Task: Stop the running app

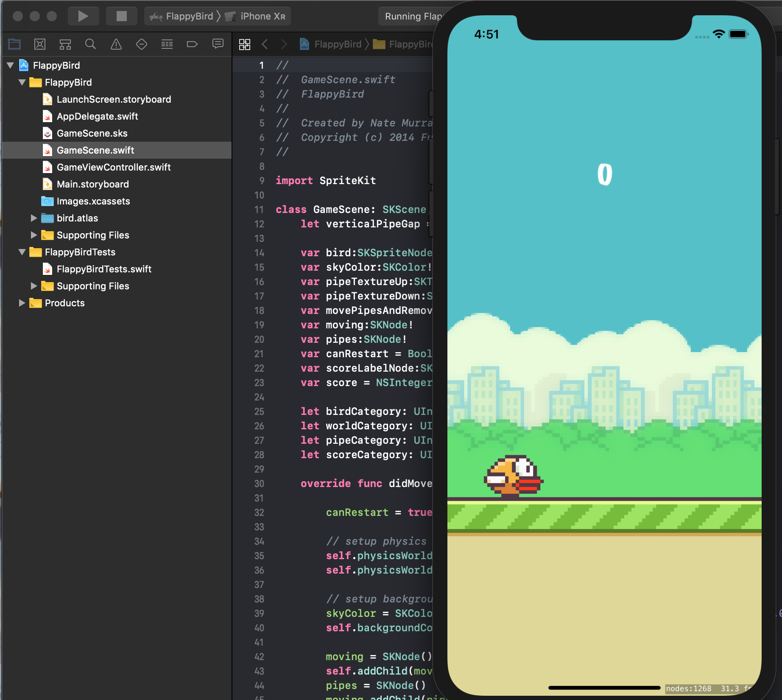Action: pos(122,16)
